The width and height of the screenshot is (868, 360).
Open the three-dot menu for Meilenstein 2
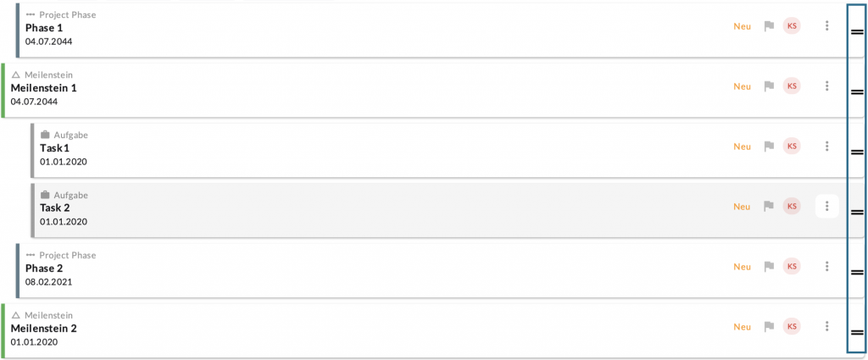pyautogui.click(x=826, y=326)
